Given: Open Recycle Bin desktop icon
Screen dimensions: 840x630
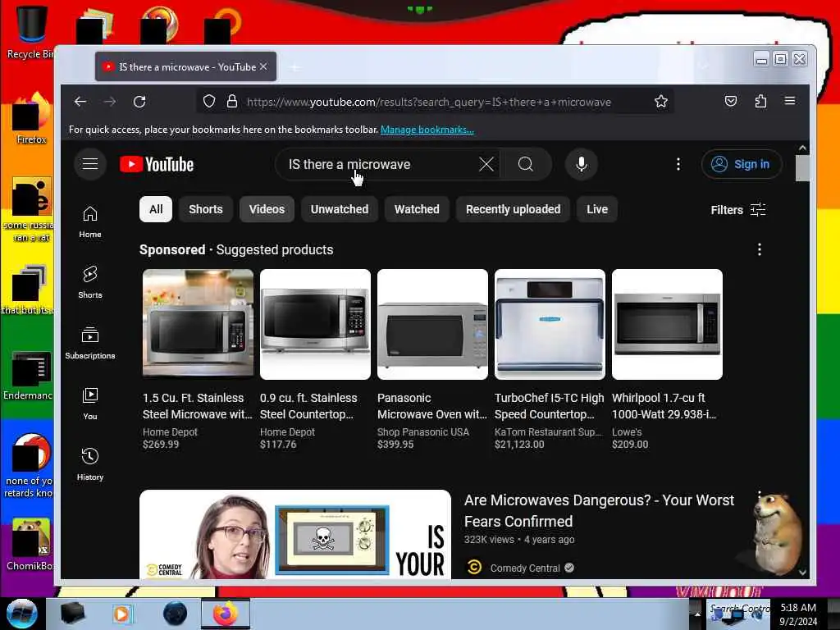Looking at the screenshot, I should tap(30, 32).
